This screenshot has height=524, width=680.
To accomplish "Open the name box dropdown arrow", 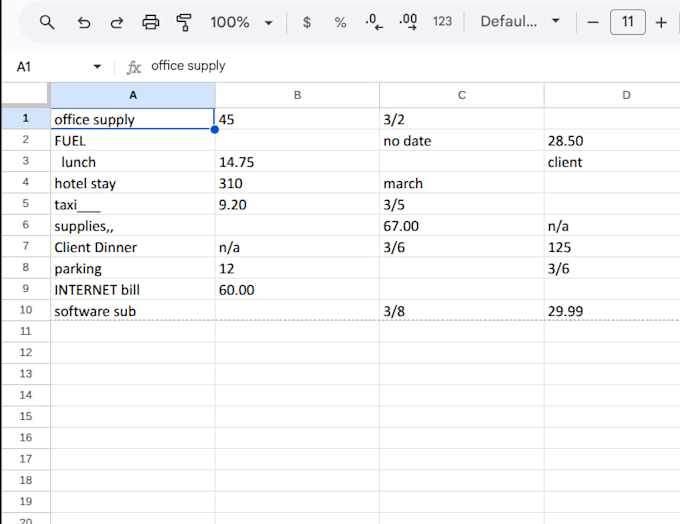I will coord(97,66).
